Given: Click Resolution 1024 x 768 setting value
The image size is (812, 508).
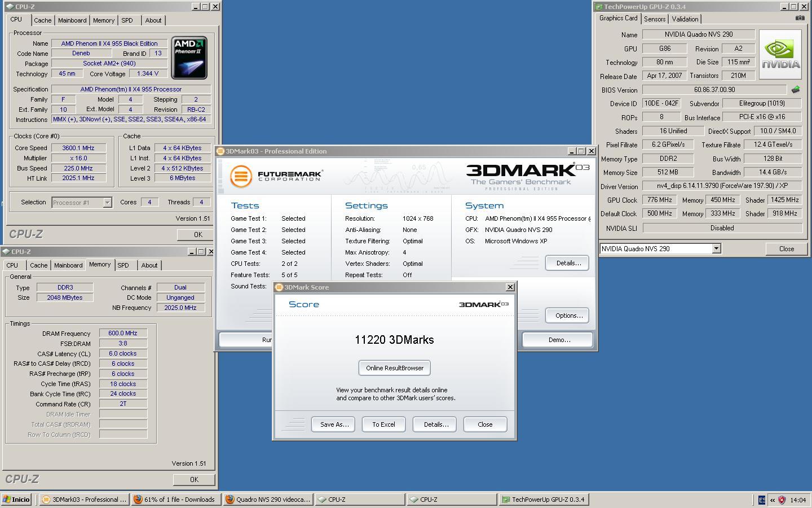Looking at the screenshot, I should [x=418, y=218].
